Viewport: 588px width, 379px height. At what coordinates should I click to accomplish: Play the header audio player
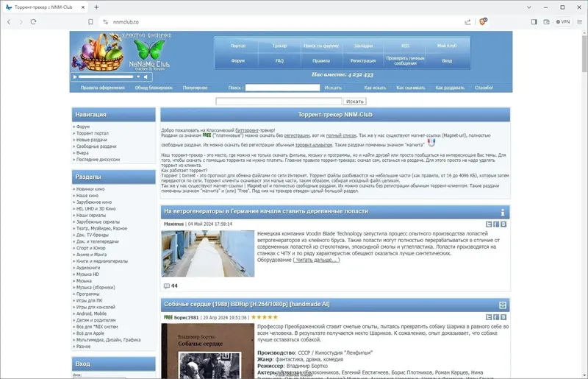75,77
